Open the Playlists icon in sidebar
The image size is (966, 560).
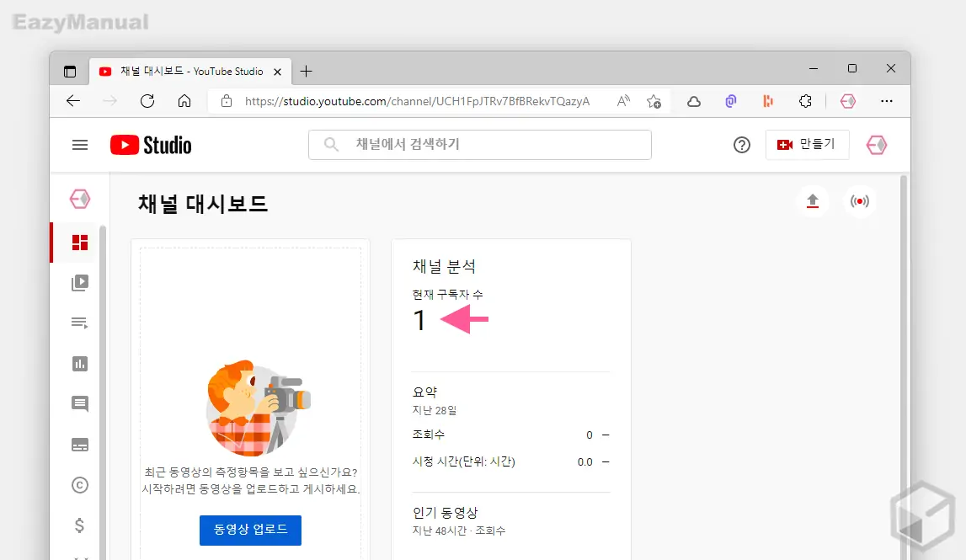pyautogui.click(x=80, y=323)
